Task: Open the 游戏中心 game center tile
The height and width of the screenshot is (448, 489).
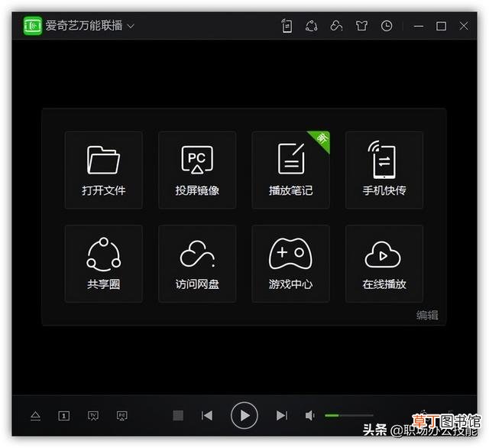Action: [290, 263]
